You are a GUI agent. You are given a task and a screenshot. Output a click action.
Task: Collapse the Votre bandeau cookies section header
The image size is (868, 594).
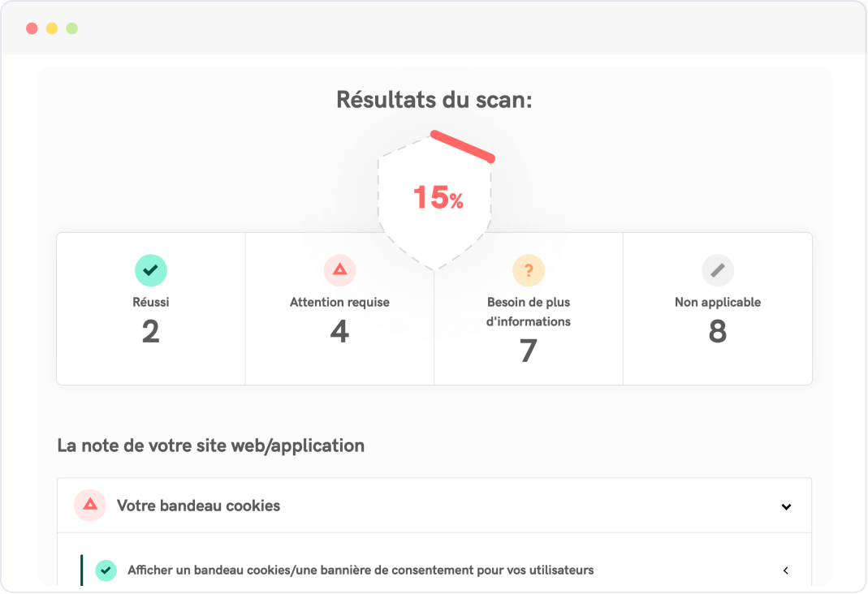[434, 506]
